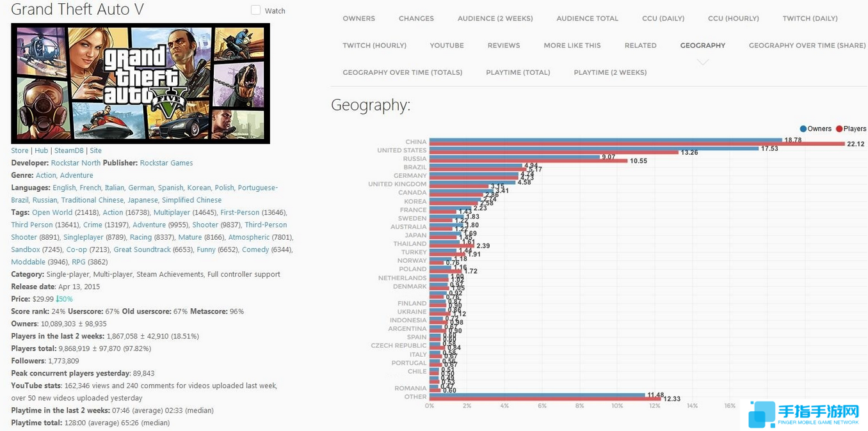Click the Rockstar North developer link

76,163
